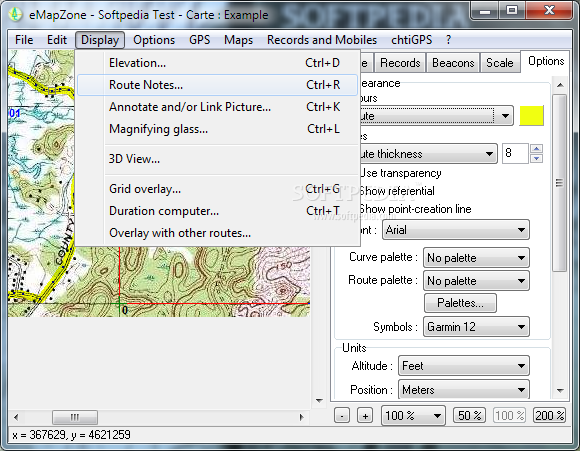Screen dimensions: 580x451
Task: Increase thickness with the up spinner arrow
Action: pos(536,149)
